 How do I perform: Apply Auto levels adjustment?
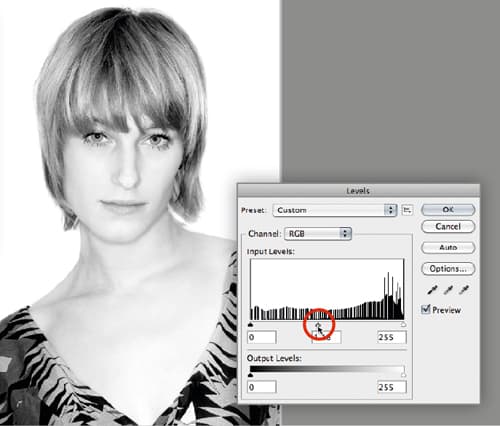coord(448,248)
